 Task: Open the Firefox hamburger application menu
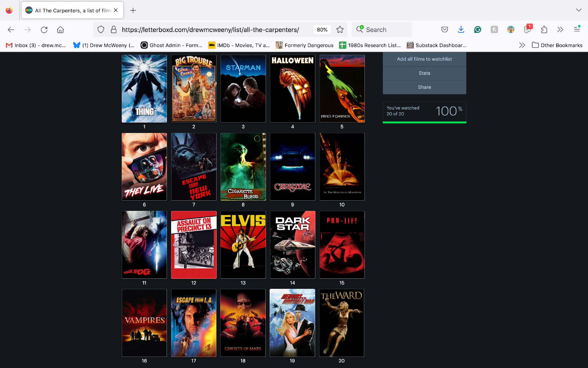[577, 30]
